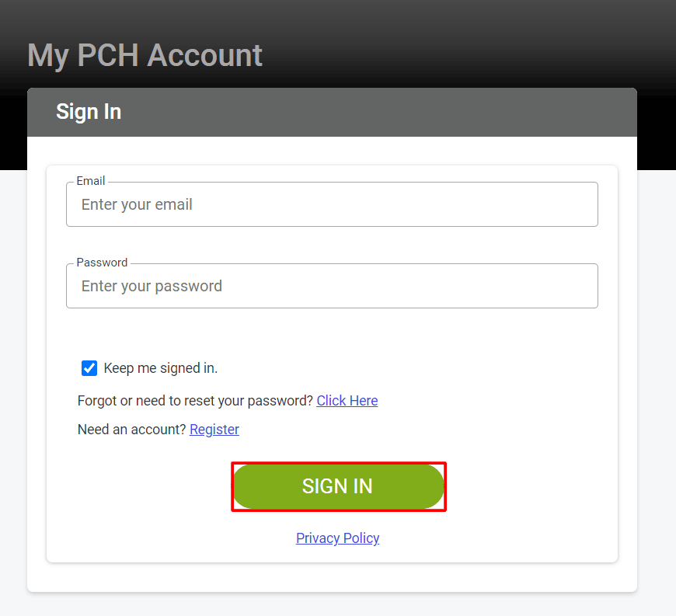676x616 pixels.
Task: Select the Enter your password placeholder field
Action: pyautogui.click(x=332, y=286)
